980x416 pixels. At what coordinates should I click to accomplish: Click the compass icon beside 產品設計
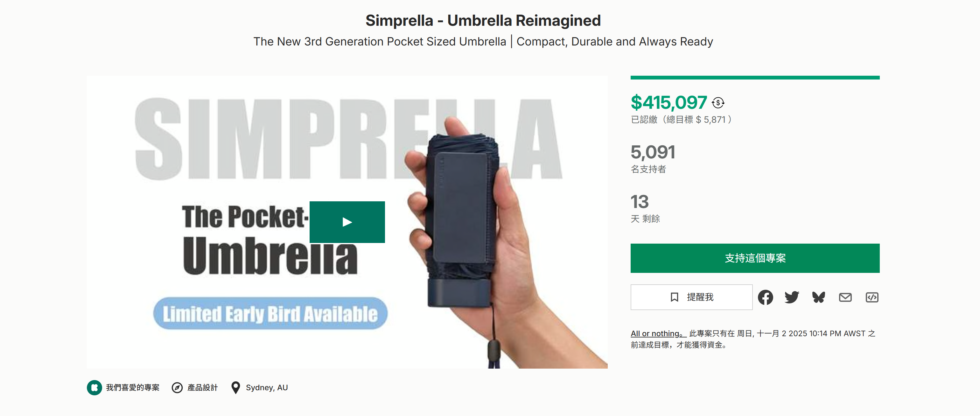[x=177, y=387]
